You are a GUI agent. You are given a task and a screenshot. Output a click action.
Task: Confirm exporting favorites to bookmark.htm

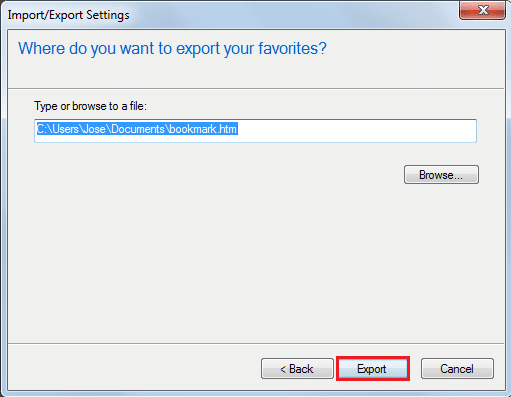pyautogui.click(x=373, y=369)
